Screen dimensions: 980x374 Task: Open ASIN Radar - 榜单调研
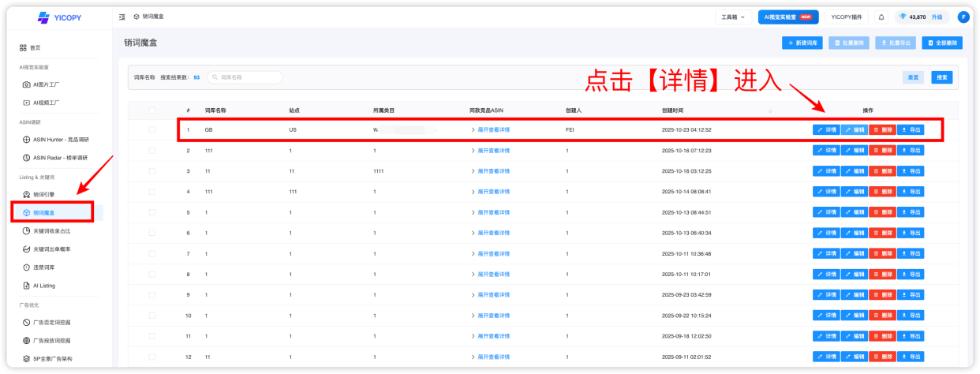tap(56, 158)
